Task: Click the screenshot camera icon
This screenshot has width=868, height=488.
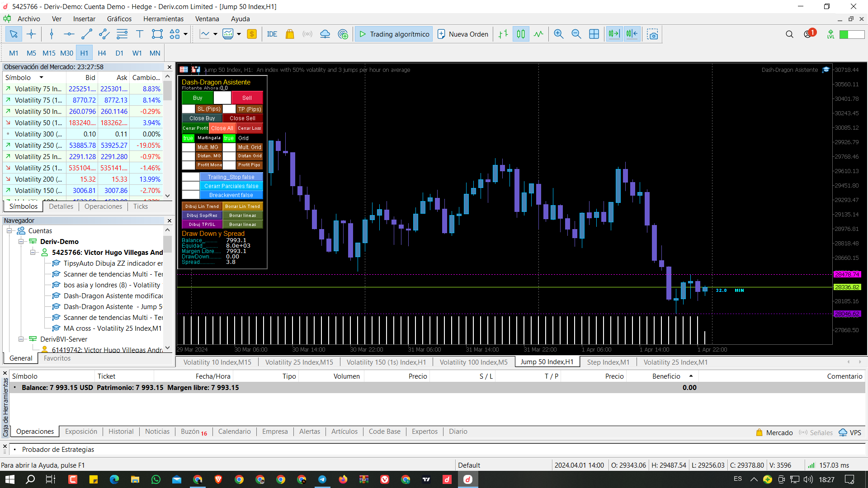Action: 652,34
